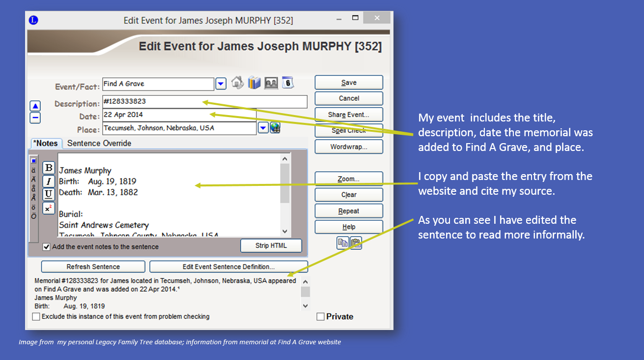Click the notes scrollbar thumb
644x360 pixels.
tap(285, 183)
